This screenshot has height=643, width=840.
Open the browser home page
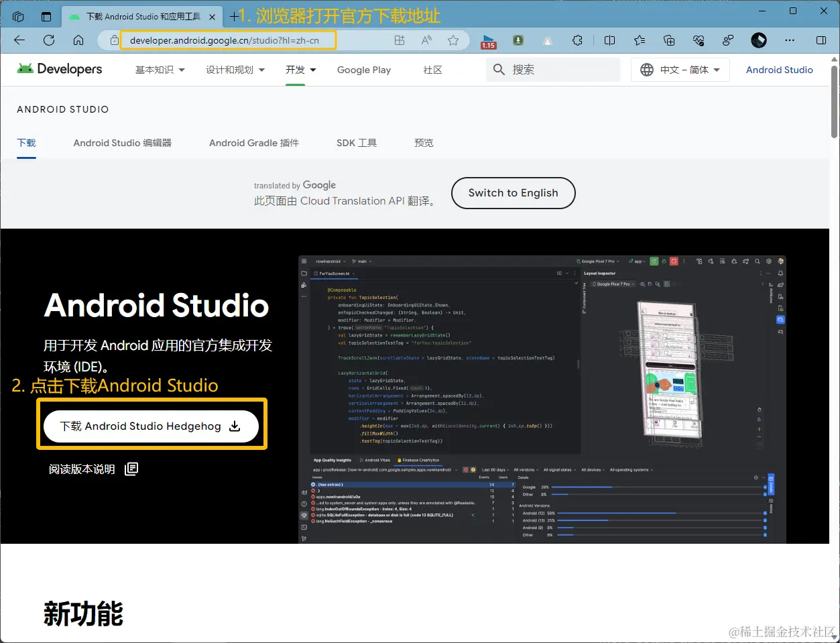tap(78, 40)
